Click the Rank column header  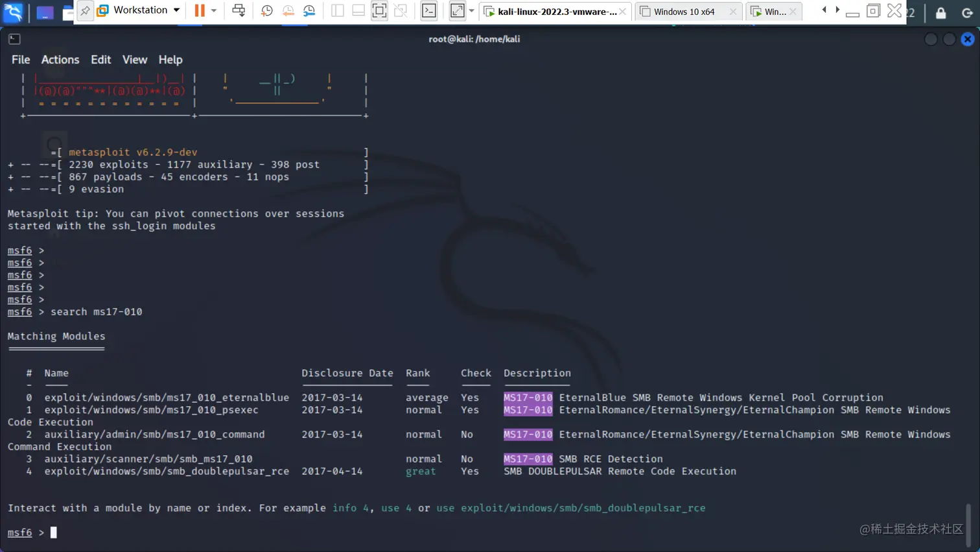point(418,374)
